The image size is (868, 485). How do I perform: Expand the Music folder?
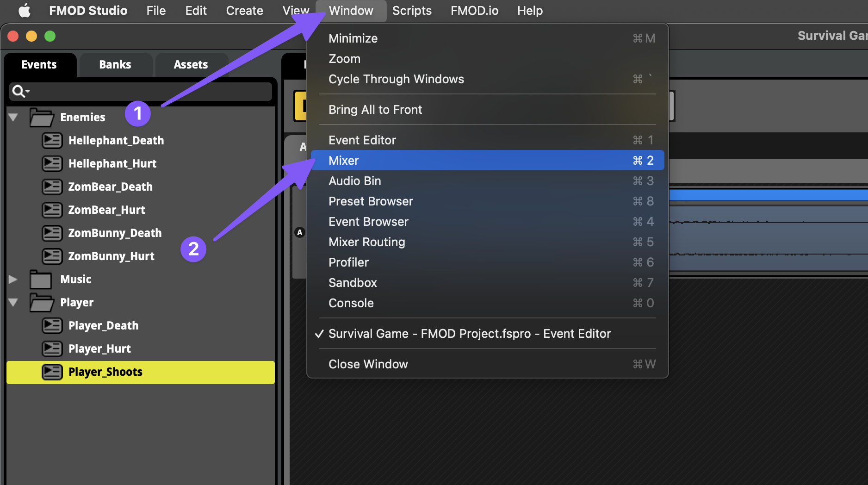(x=13, y=280)
